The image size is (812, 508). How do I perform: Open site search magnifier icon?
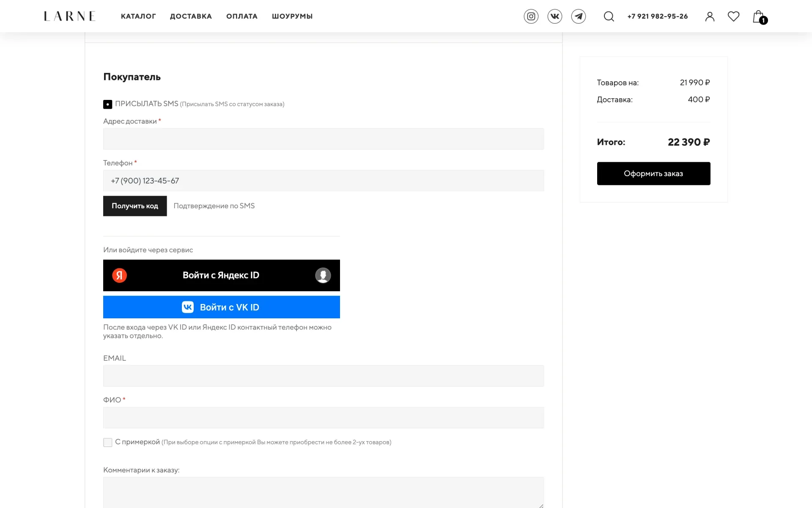click(609, 17)
